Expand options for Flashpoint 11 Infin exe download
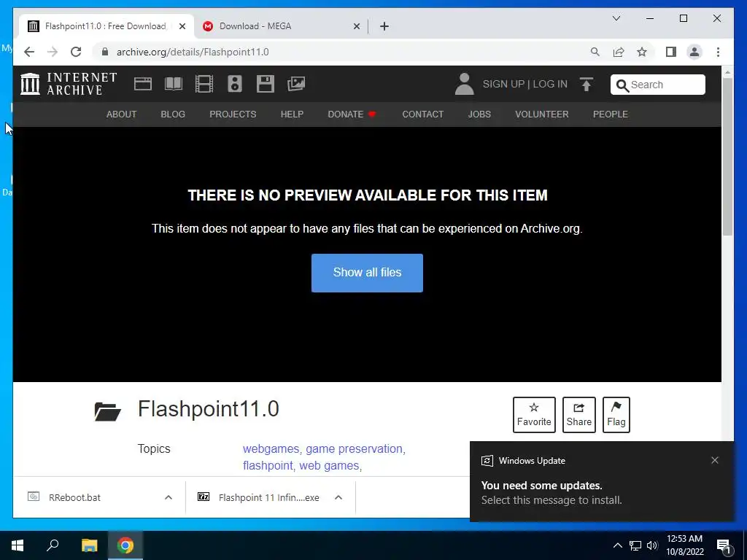 coord(338,497)
